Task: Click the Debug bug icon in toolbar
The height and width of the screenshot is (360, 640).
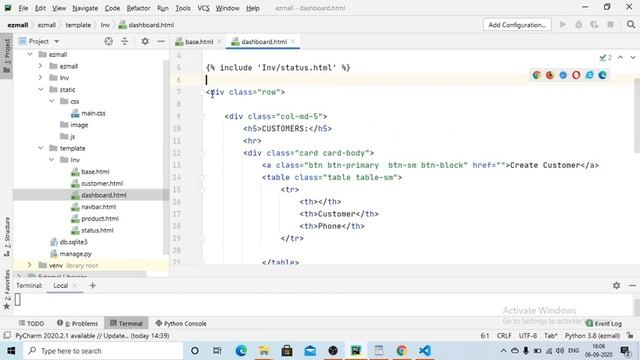Action: [578, 24]
